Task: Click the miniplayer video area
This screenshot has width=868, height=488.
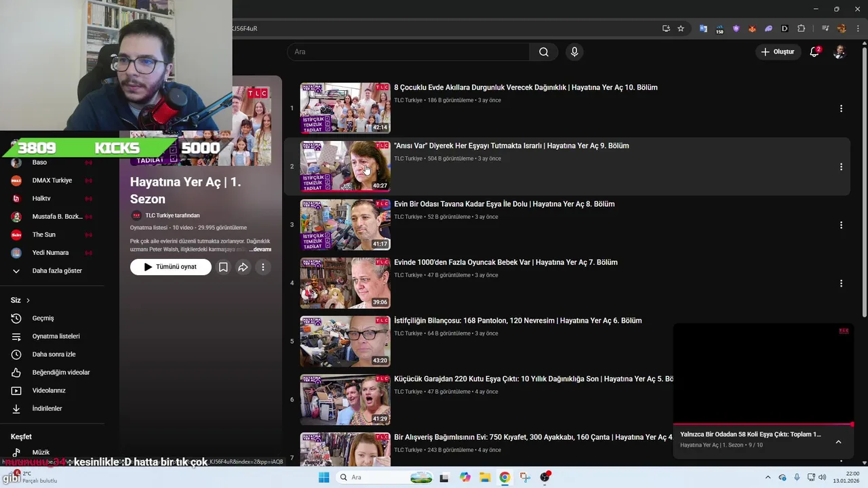Action: [x=763, y=373]
